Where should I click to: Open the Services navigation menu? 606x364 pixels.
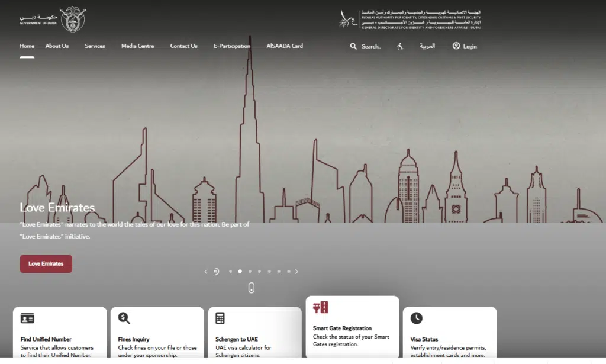95,46
